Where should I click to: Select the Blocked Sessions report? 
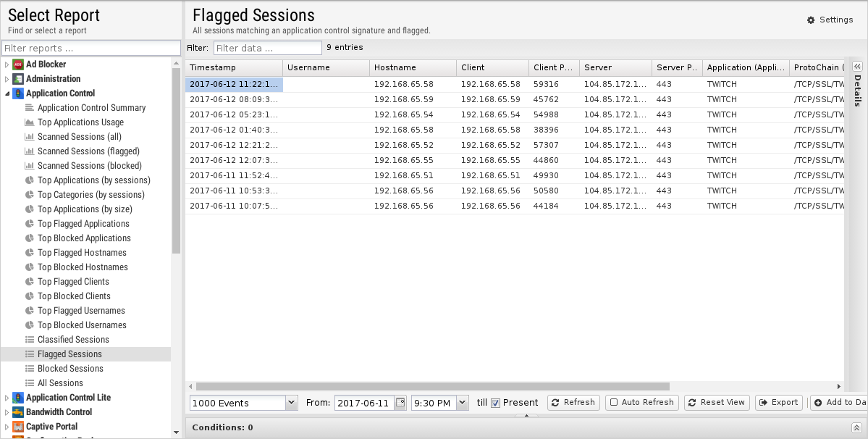70,369
